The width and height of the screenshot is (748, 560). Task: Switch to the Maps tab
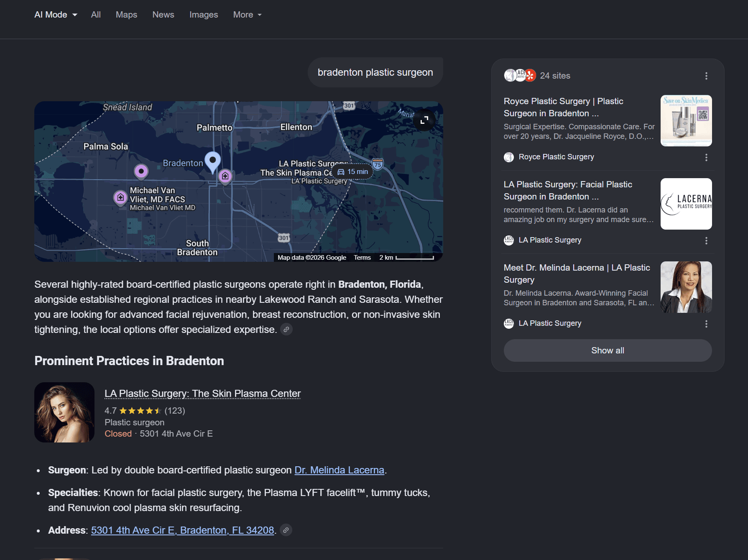(x=126, y=15)
